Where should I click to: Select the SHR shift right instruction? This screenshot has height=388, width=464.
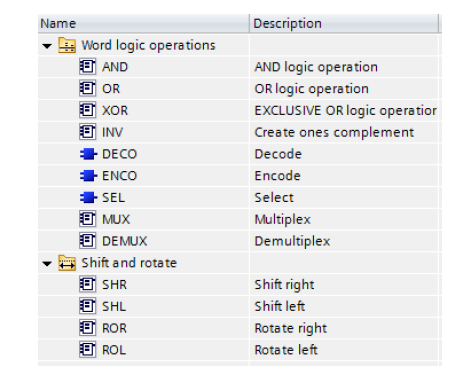pos(114,285)
